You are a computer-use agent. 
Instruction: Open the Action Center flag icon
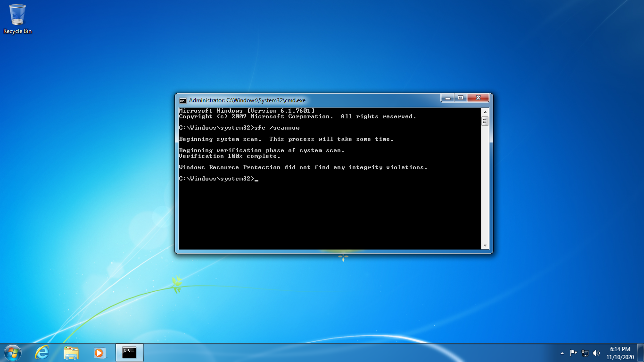point(574,353)
